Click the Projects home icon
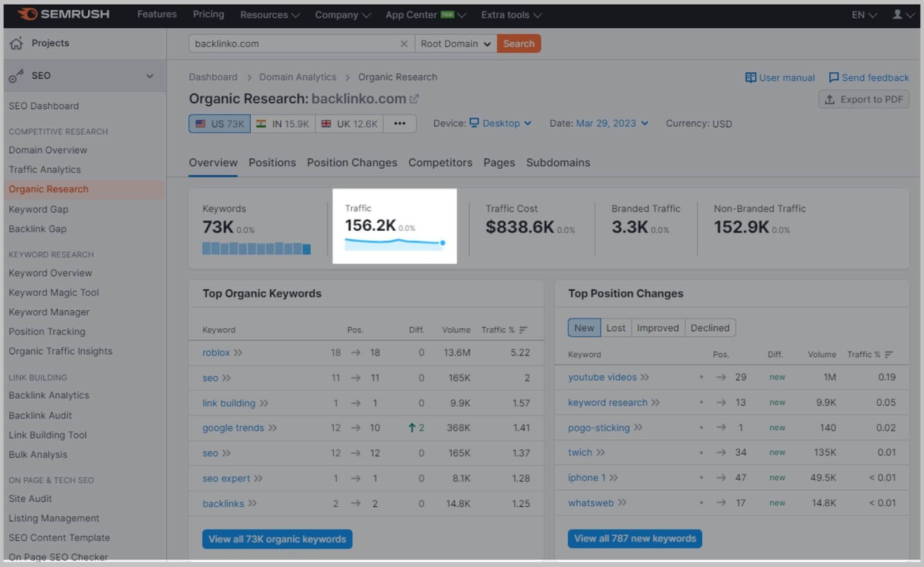The height and width of the screenshot is (567, 924). (17, 43)
